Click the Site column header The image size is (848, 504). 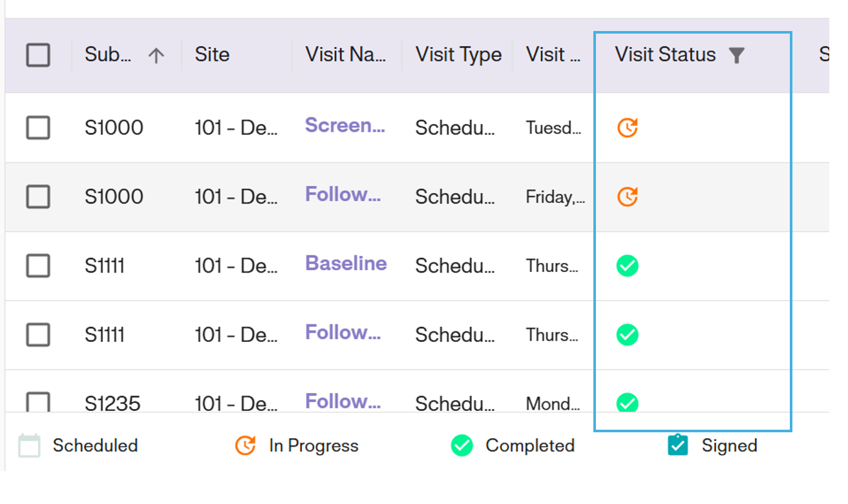click(x=212, y=55)
